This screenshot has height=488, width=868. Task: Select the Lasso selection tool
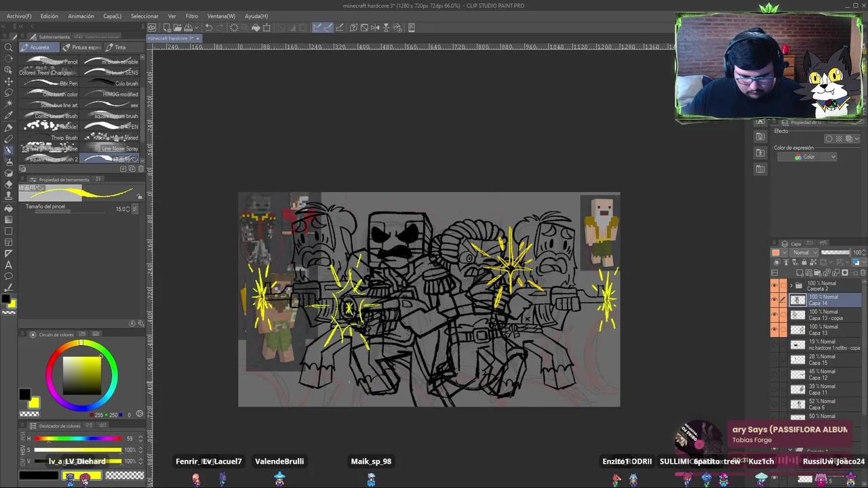[x=8, y=93]
